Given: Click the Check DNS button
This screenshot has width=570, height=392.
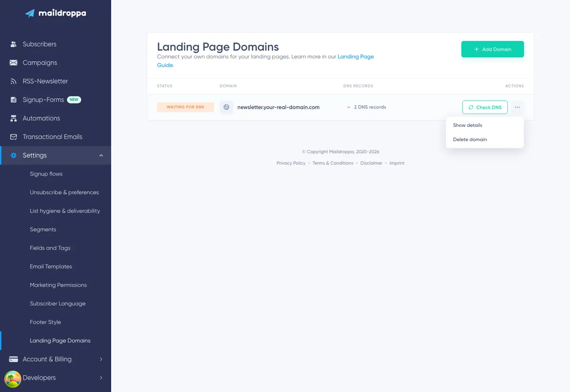Looking at the screenshot, I should click(485, 107).
